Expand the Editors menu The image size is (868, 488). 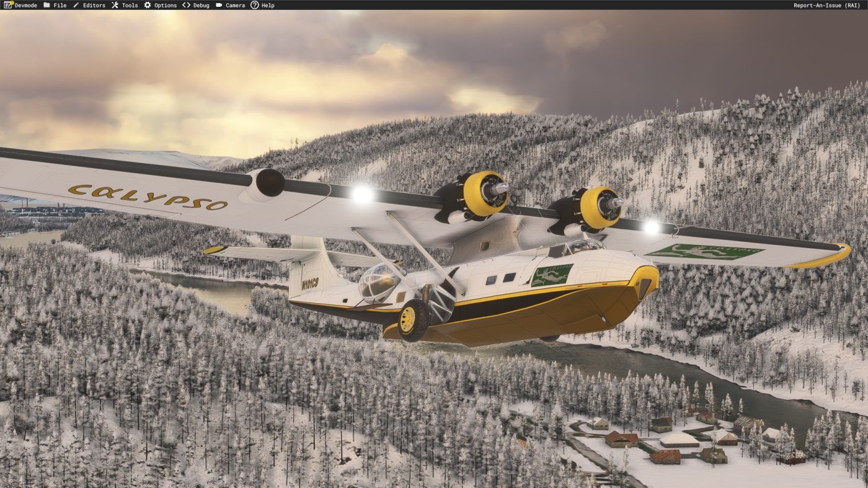click(x=94, y=5)
